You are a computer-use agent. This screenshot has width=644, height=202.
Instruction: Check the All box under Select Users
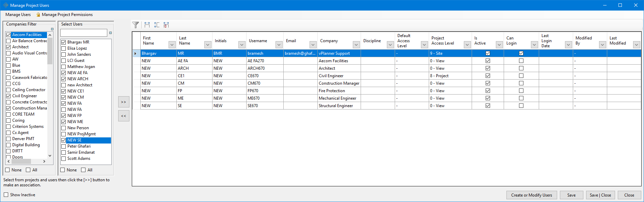click(x=83, y=170)
